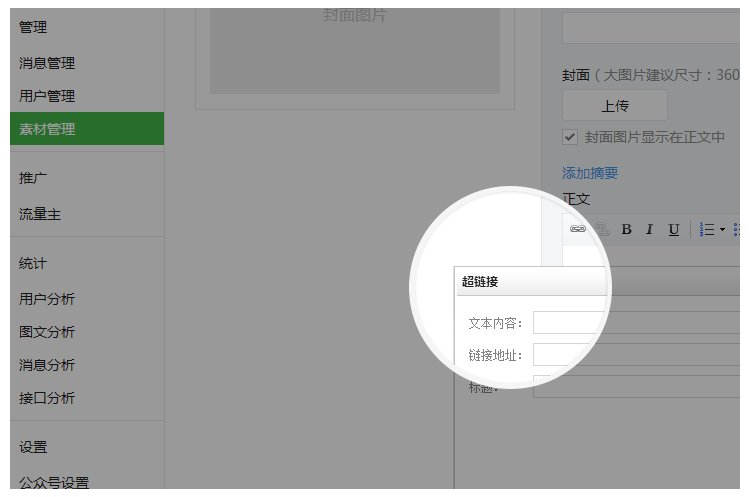Select the highlighted 素材管理 sidebar item
This screenshot has height=497, width=750.
47,129
